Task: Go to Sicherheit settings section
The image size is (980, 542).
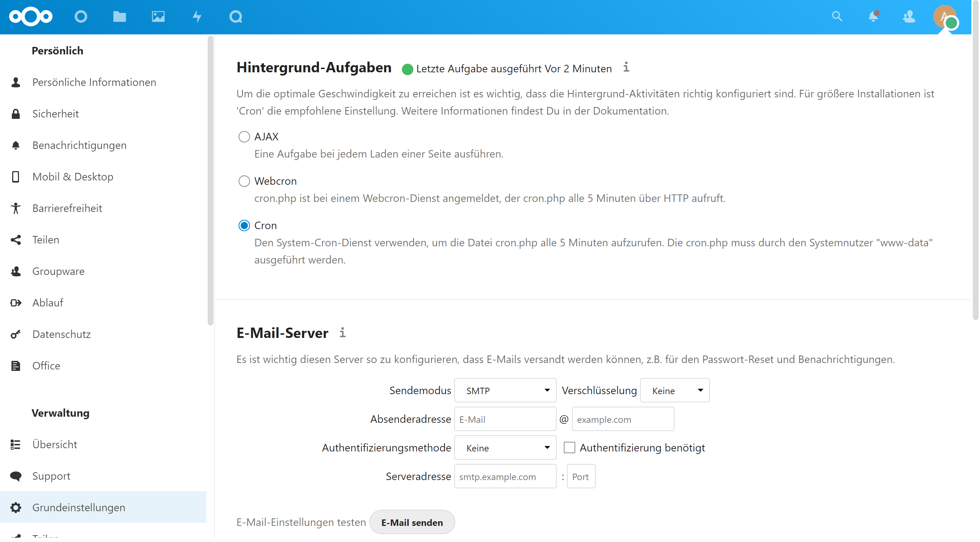Action: click(x=56, y=114)
